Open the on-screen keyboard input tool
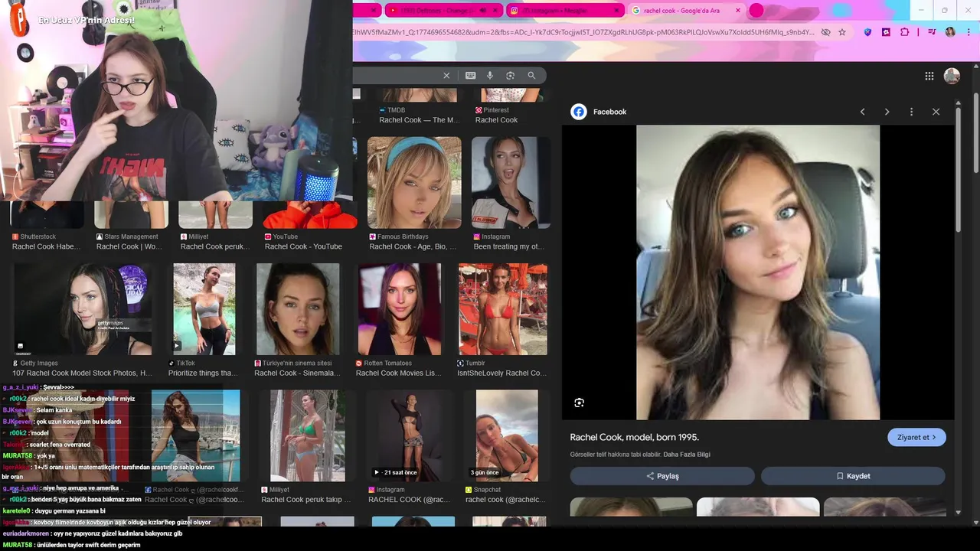The image size is (980, 551). (x=470, y=76)
